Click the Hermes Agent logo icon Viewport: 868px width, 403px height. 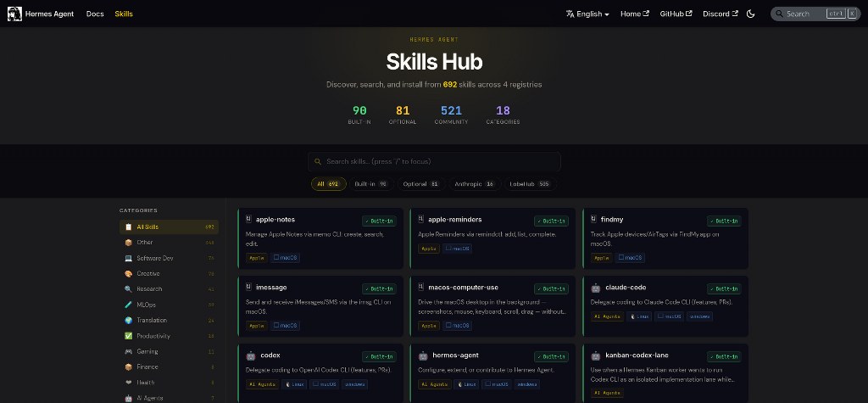pos(14,14)
